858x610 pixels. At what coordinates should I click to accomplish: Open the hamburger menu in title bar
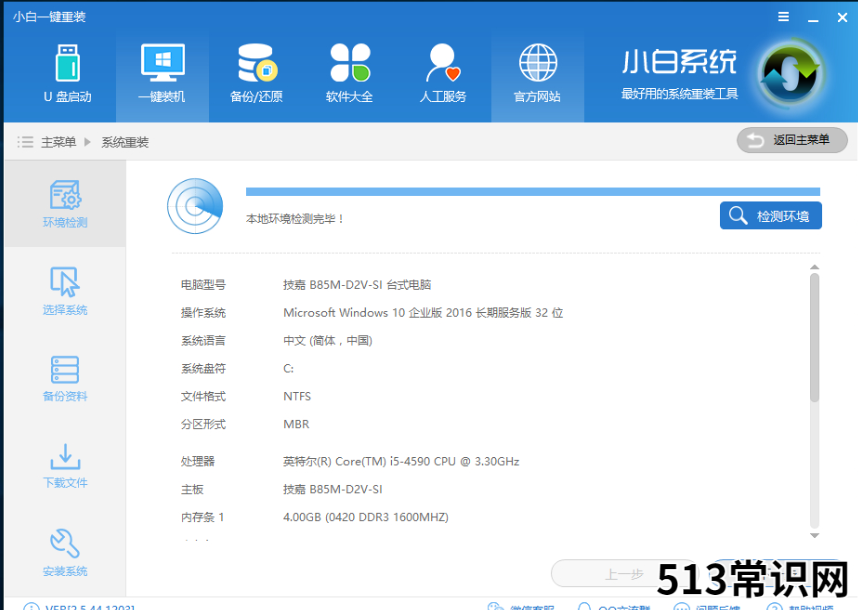coord(784,17)
